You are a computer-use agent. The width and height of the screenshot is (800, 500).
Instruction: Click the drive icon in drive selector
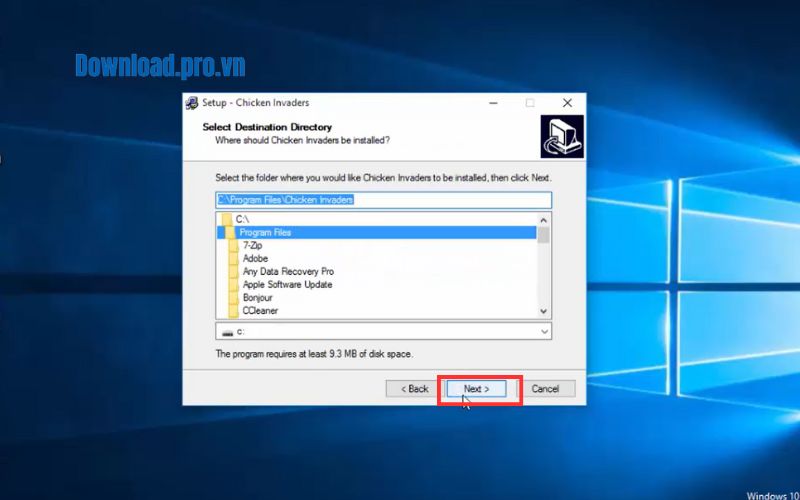coord(228,332)
